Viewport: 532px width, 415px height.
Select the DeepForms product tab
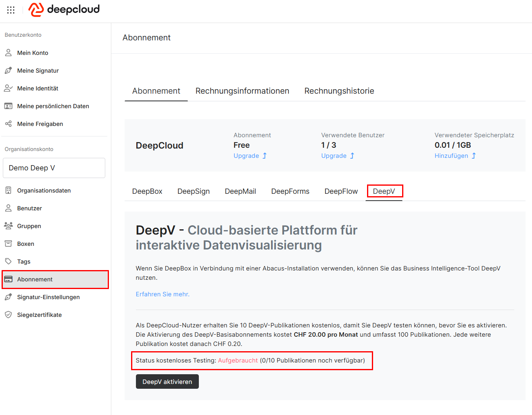coord(290,191)
